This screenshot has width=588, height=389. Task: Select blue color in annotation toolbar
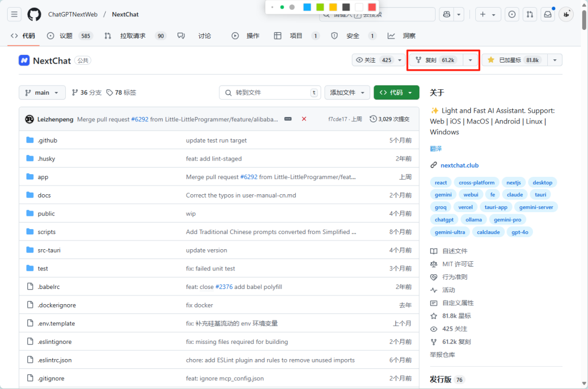307,7
